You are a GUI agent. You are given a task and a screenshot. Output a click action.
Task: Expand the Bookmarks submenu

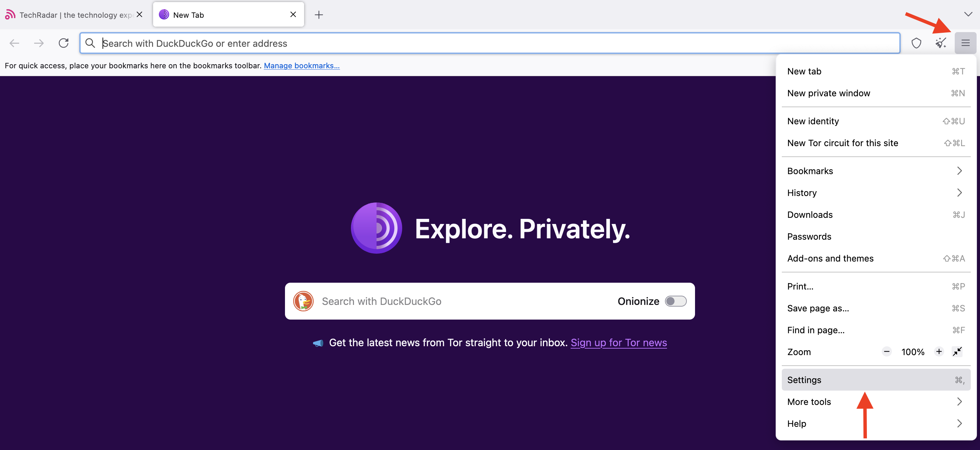click(876, 171)
